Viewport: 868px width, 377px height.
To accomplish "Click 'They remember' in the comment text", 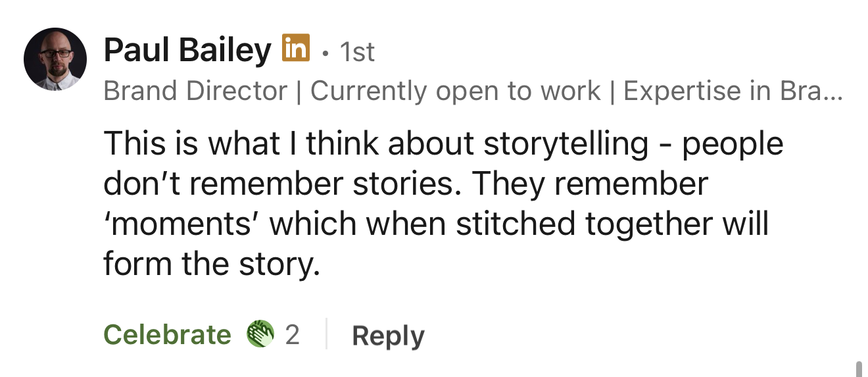I will [x=590, y=184].
